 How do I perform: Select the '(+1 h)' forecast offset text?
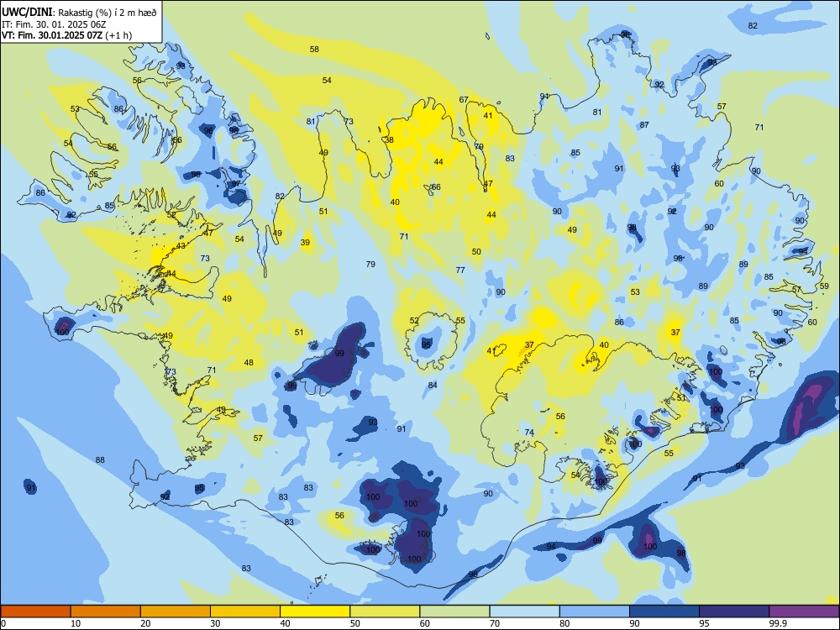tap(118, 35)
